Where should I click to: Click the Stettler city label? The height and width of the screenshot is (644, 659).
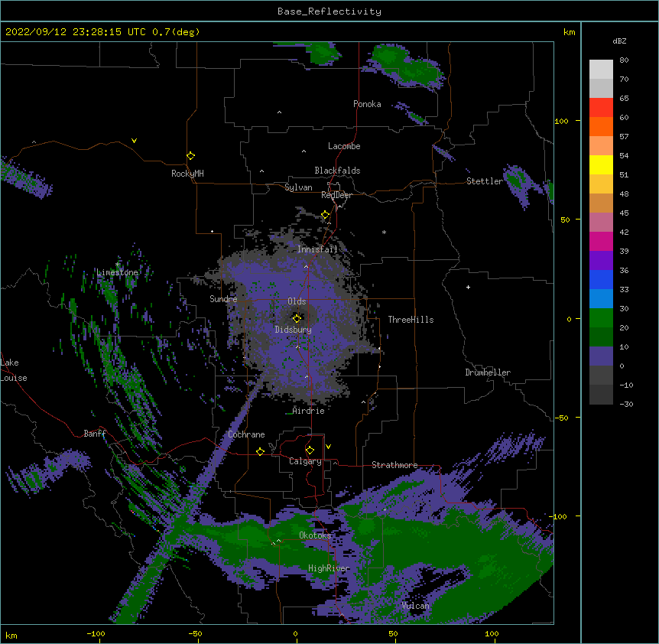click(484, 181)
